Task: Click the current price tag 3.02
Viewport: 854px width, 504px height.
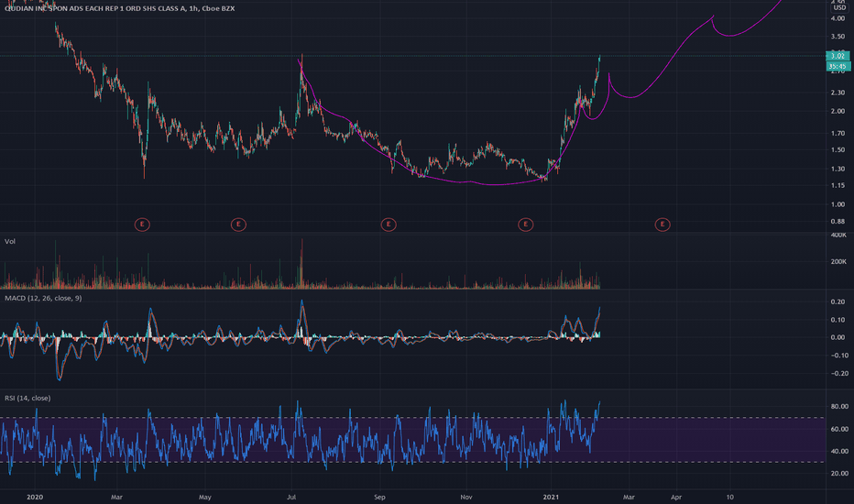Action: click(838, 56)
